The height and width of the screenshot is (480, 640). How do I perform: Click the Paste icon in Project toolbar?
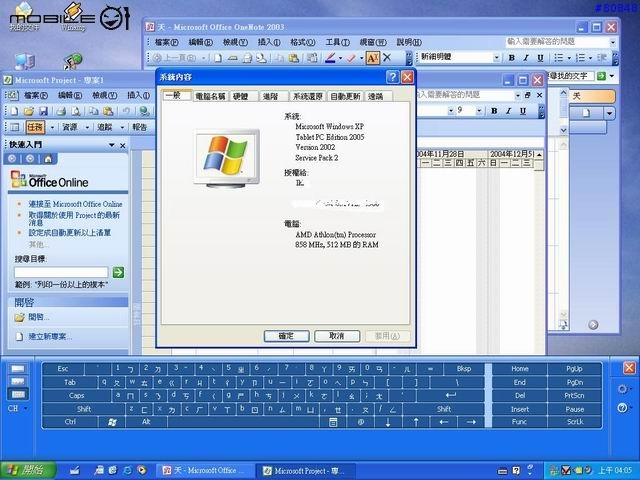pyautogui.click(x=108, y=111)
